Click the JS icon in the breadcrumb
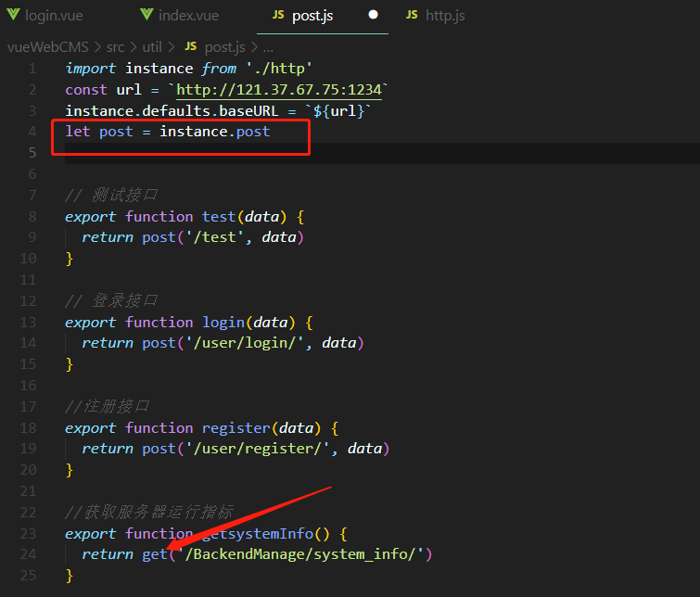700x597 pixels. pyautogui.click(x=191, y=46)
